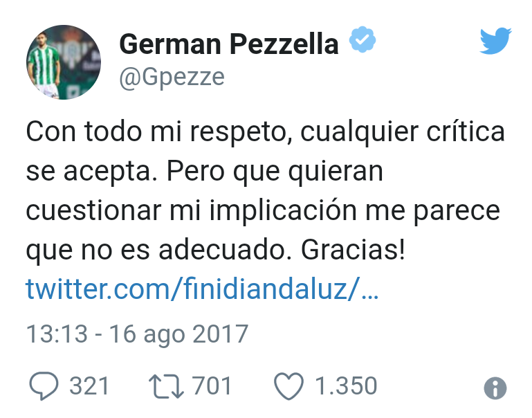The width and height of the screenshot is (532, 418).
Task: Click the name German Pezzella
Action: (x=229, y=44)
